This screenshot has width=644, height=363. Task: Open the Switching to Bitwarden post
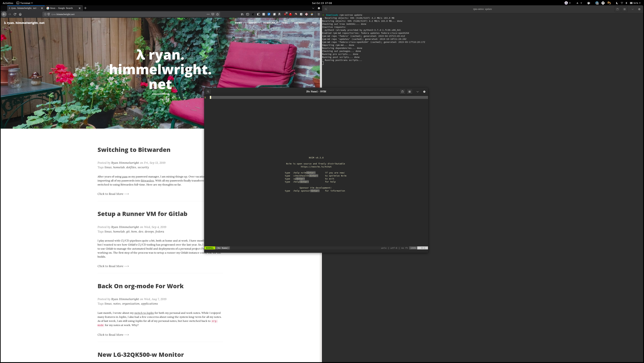[134, 150]
